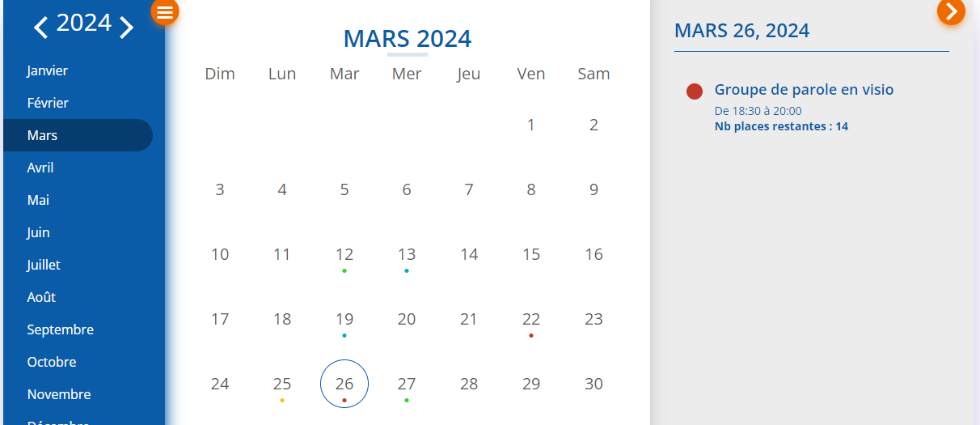The width and height of the screenshot is (980, 425).
Task: Select Janvier in the month list
Action: pyautogui.click(x=47, y=70)
